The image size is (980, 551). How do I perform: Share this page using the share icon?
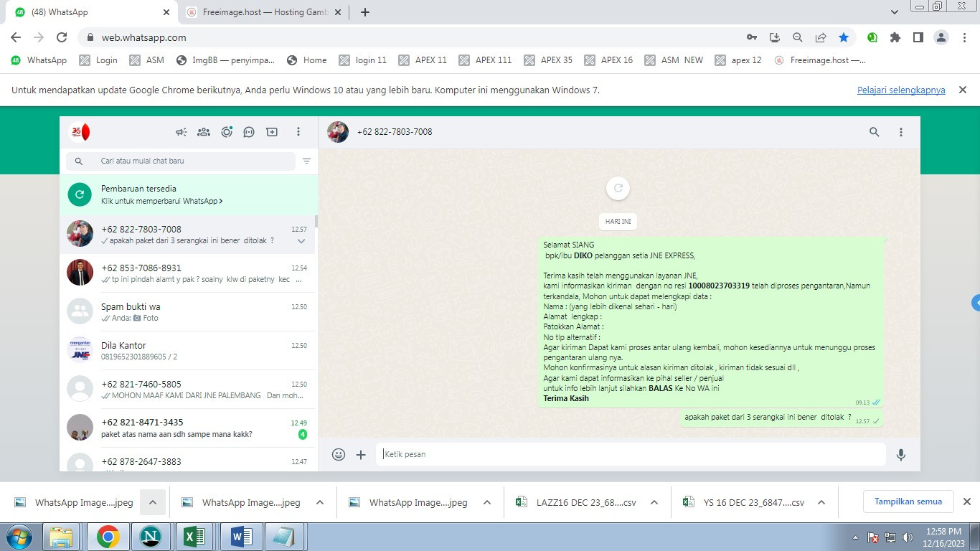pyautogui.click(x=821, y=37)
